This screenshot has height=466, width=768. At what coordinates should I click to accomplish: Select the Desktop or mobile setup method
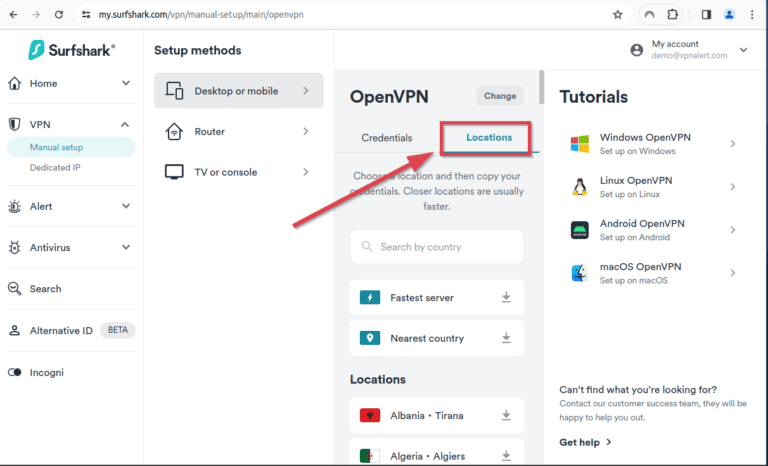point(239,91)
